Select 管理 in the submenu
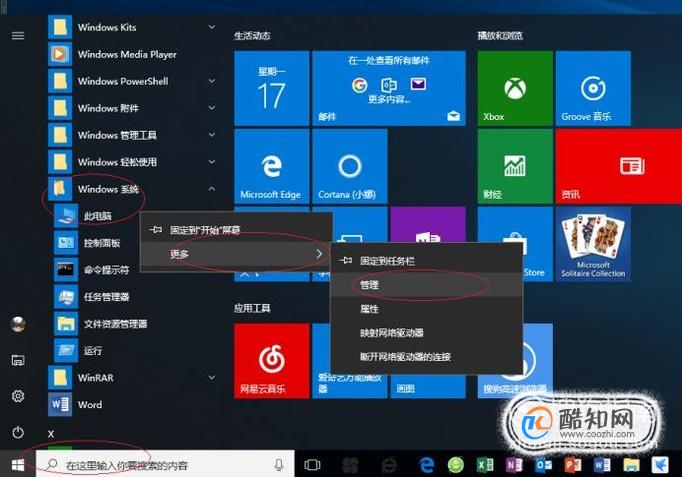Screen dimensions: 682x477 427,285
